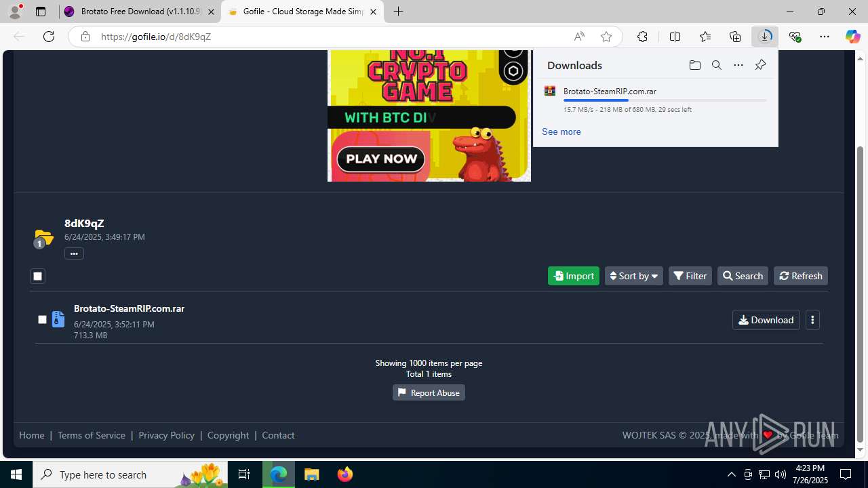868x488 pixels.
Task: Open Collections icon
Action: point(735,37)
